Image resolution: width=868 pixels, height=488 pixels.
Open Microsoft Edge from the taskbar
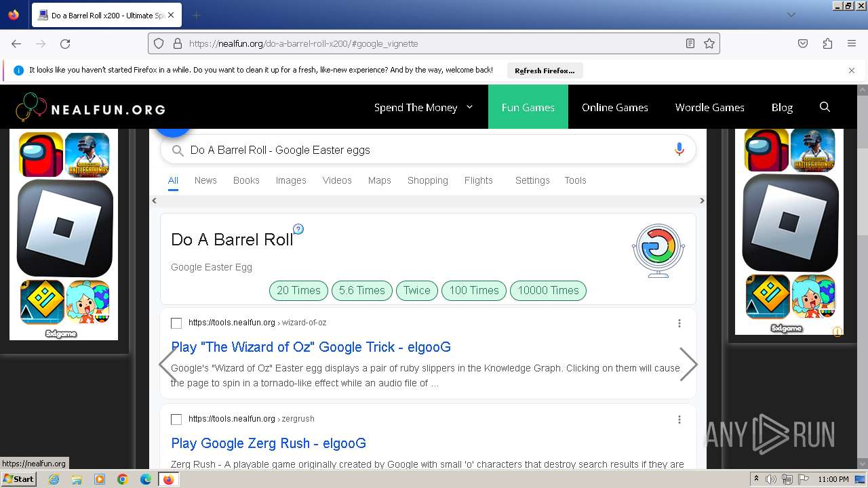[x=146, y=479]
